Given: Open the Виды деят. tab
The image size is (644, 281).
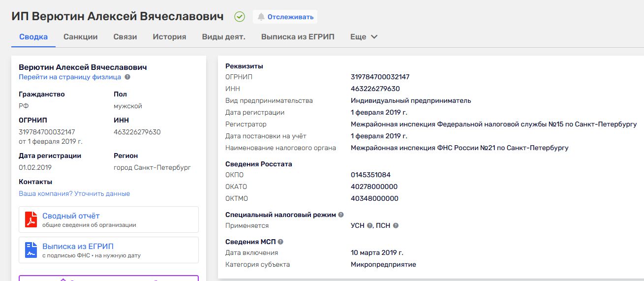Looking at the screenshot, I should 223,37.
